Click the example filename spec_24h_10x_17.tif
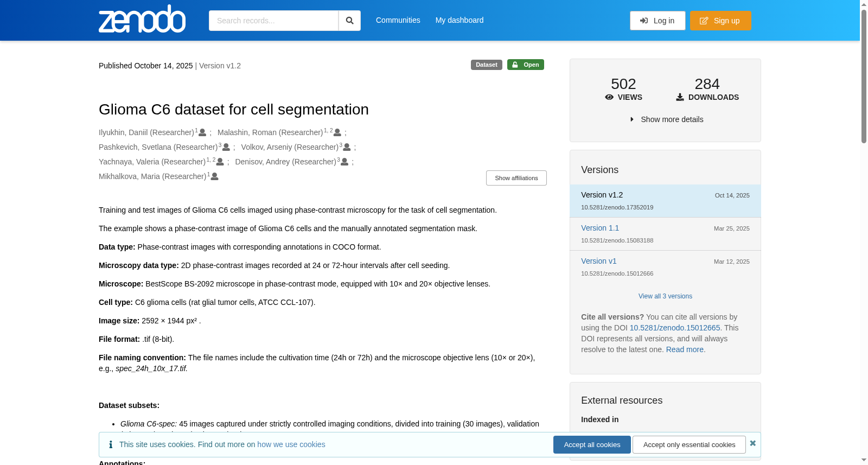Screen dimensions: 868x465 tap(151, 368)
